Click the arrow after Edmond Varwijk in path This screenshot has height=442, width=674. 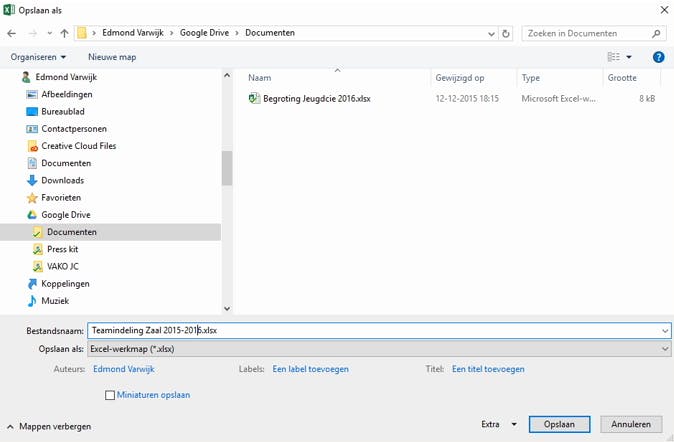point(171,33)
